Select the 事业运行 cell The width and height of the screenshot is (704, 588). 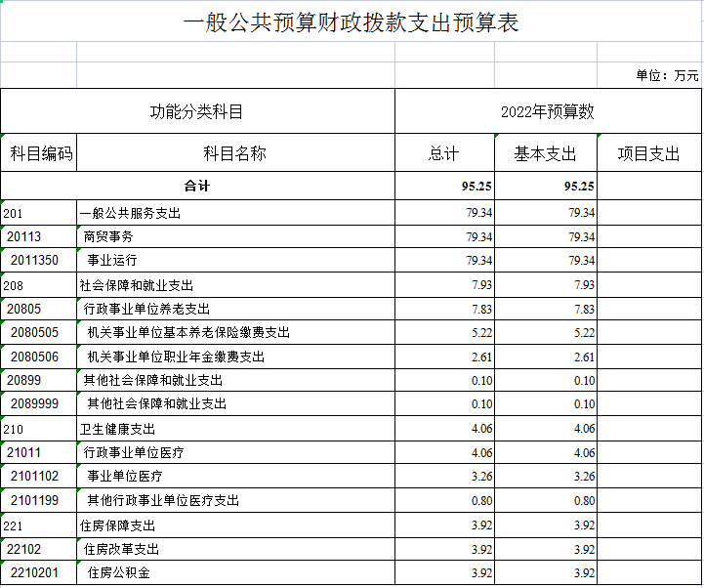click(x=235, y=260)
